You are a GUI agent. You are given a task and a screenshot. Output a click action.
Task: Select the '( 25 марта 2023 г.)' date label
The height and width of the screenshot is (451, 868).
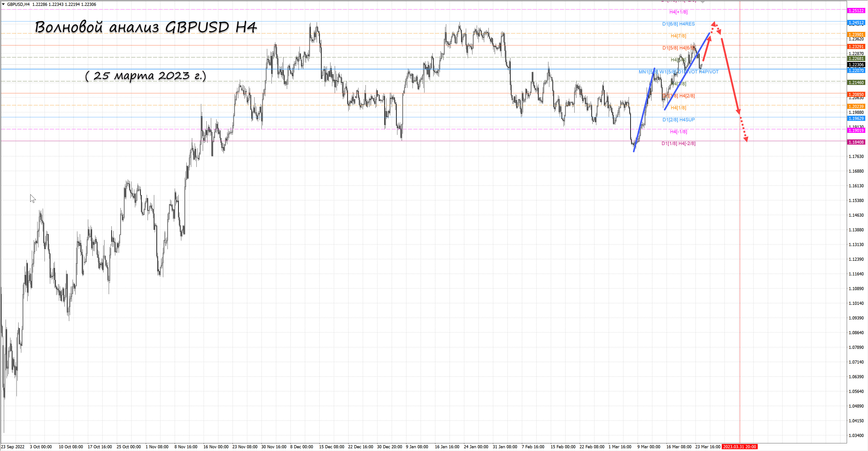tap(146, 75)
